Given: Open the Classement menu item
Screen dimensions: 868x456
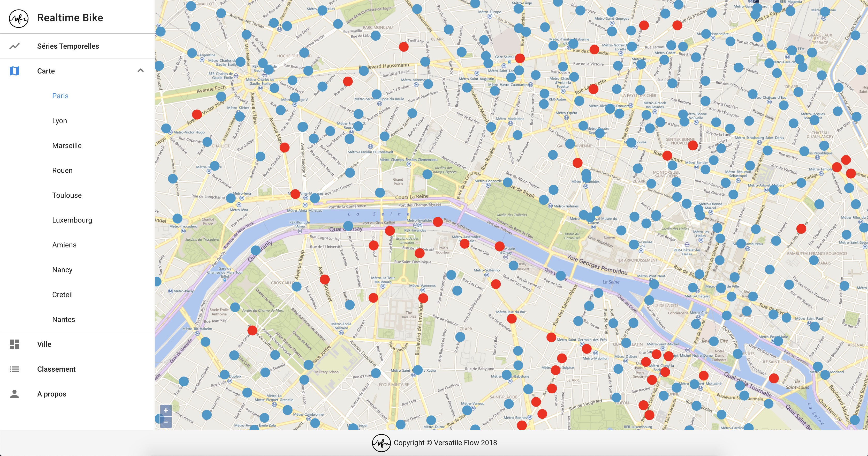Looking at the screenshot, I should point(56,369).
